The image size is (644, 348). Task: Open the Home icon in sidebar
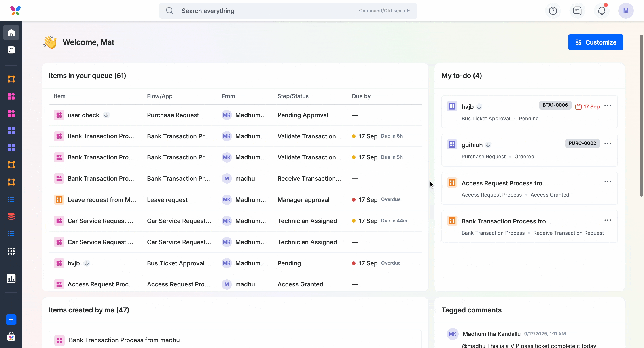pos(11,33)
